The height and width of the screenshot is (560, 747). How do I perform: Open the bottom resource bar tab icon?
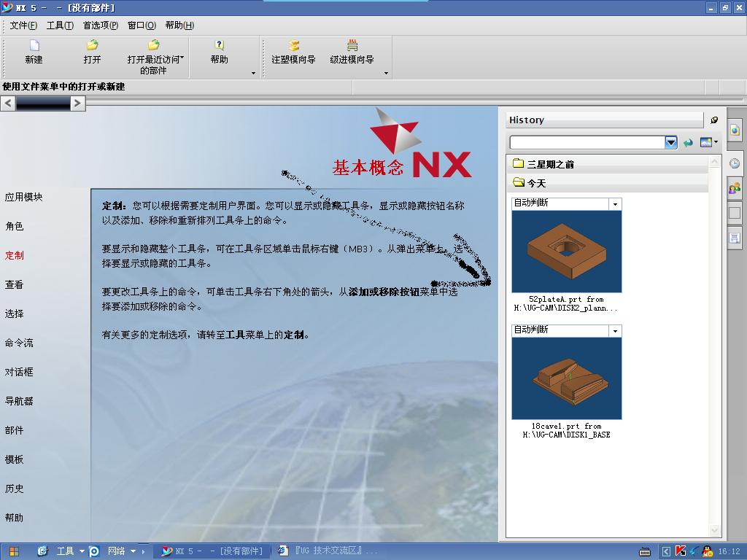[735, 238]
